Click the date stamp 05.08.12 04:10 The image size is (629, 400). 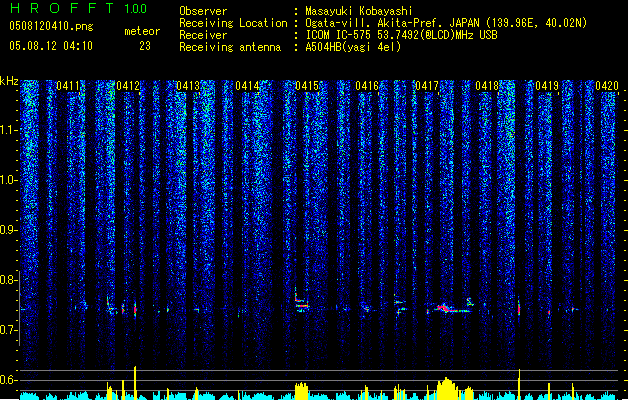[x=51, y=46]
